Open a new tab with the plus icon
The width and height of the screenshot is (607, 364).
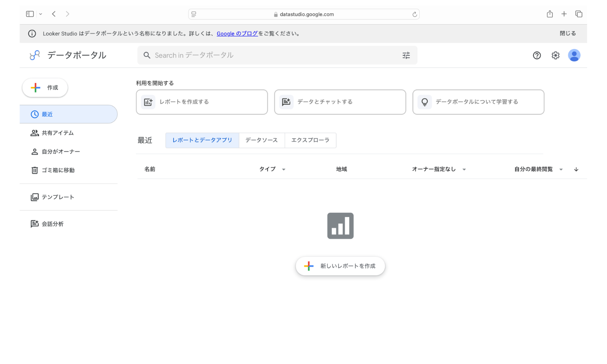(x=564, y=14)
